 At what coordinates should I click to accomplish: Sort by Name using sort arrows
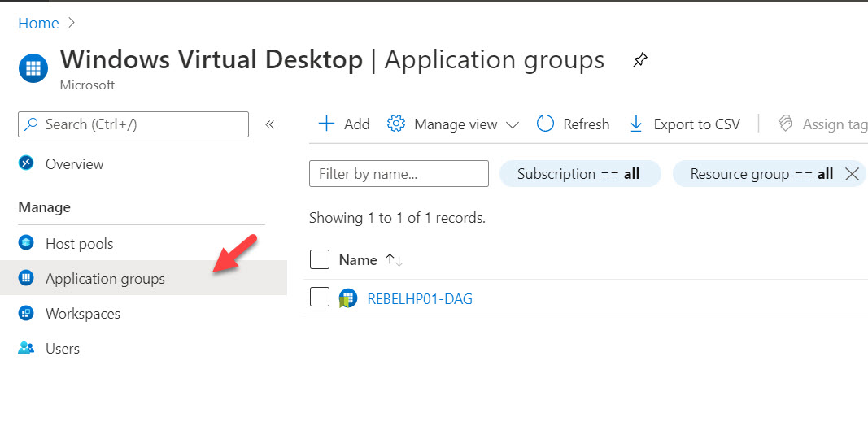395,260
